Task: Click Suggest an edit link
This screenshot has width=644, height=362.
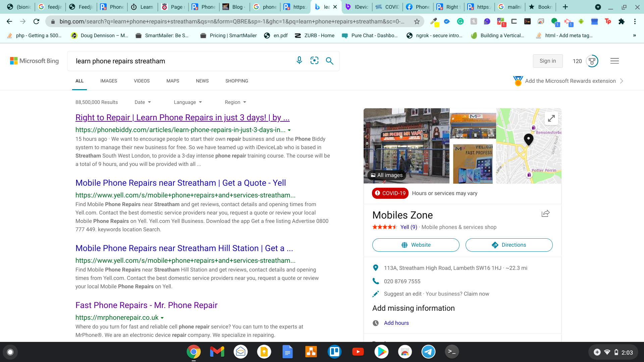Action: tap(402, 294)
